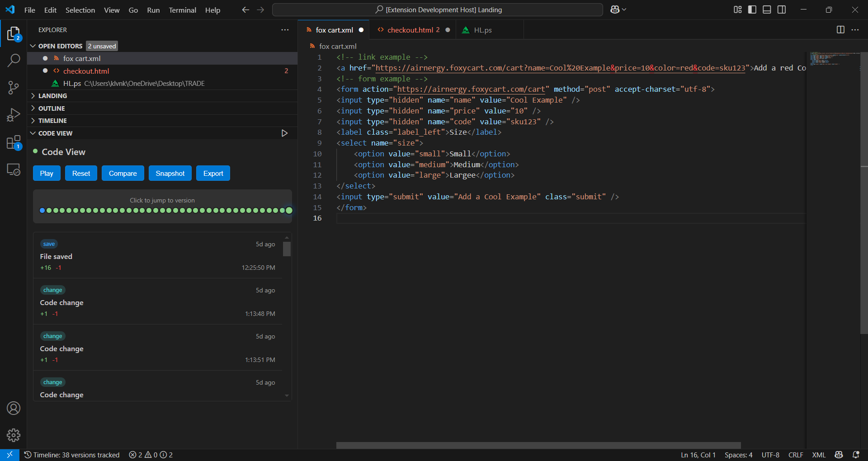Open the Edit menu
Image resolution: width=868 pixels, height=461 pixels.
50,10
